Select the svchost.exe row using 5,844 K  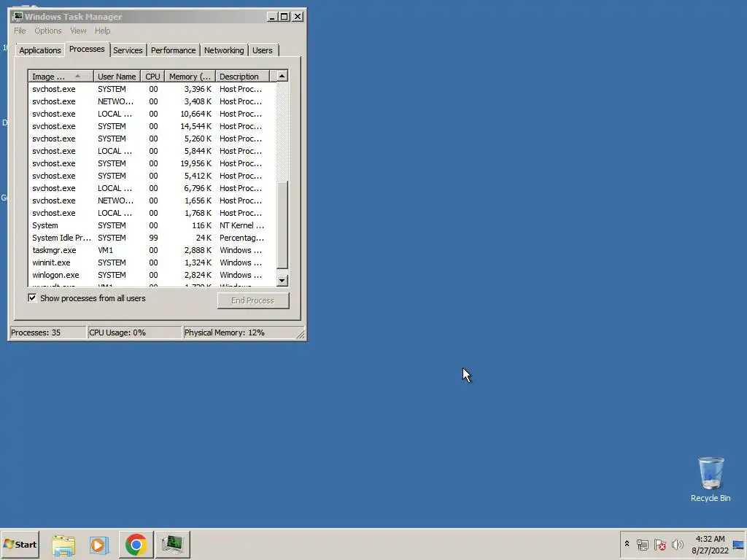pos(152,151)
